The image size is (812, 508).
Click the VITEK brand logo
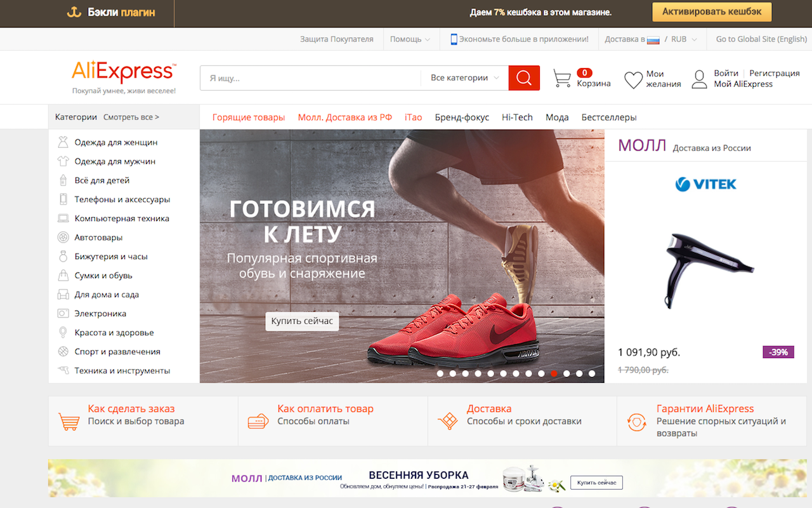point(706,184)
